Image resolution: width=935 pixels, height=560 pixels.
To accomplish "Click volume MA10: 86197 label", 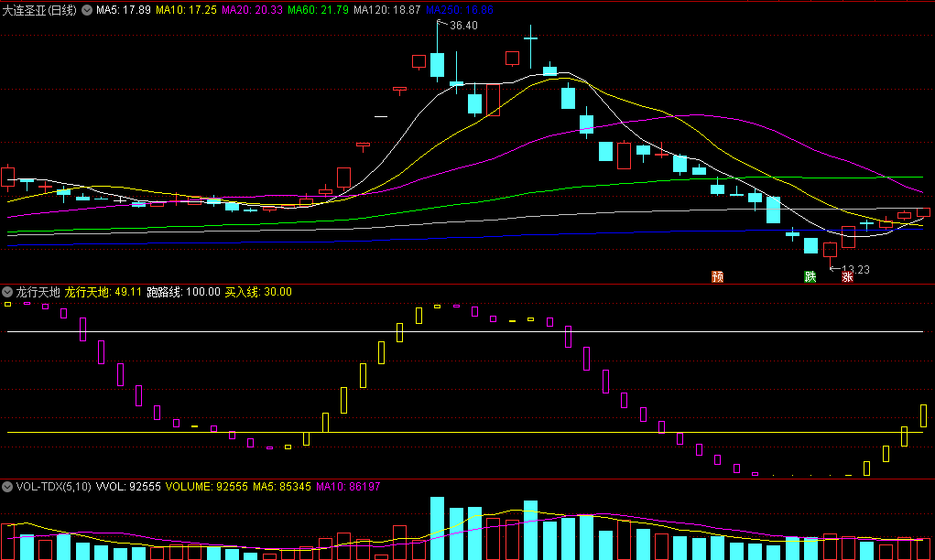I will click(348, 487).
